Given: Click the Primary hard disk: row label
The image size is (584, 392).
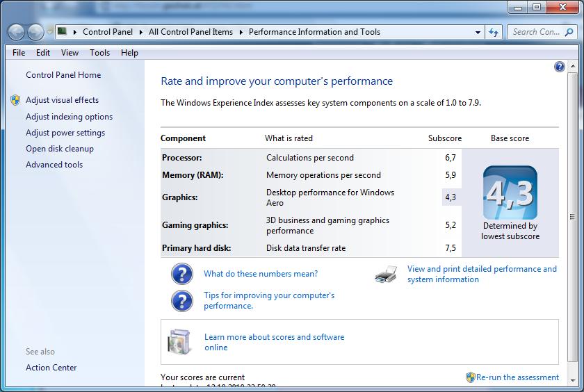Looking at the screenshot, I should point(196,248).
